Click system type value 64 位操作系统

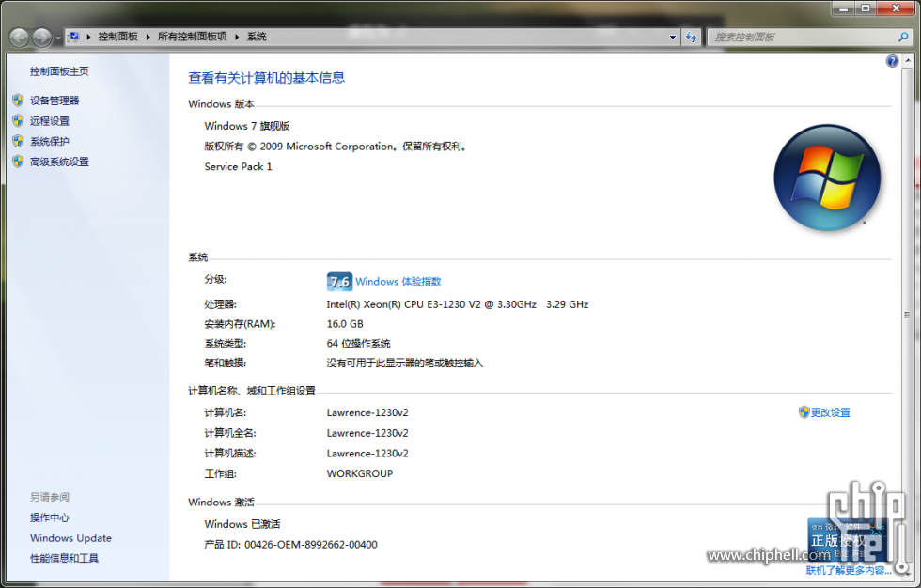tap(358, 343)
